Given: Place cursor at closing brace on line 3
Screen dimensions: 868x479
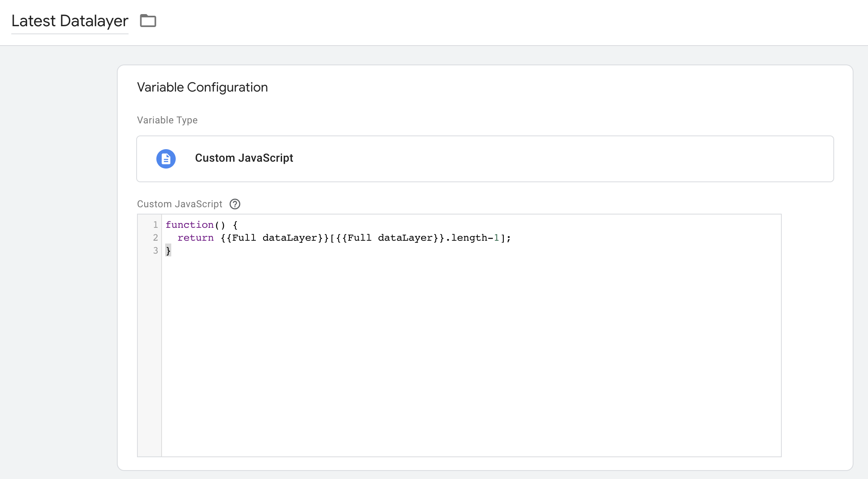Looking at the screenshot, I should point(168,251).
